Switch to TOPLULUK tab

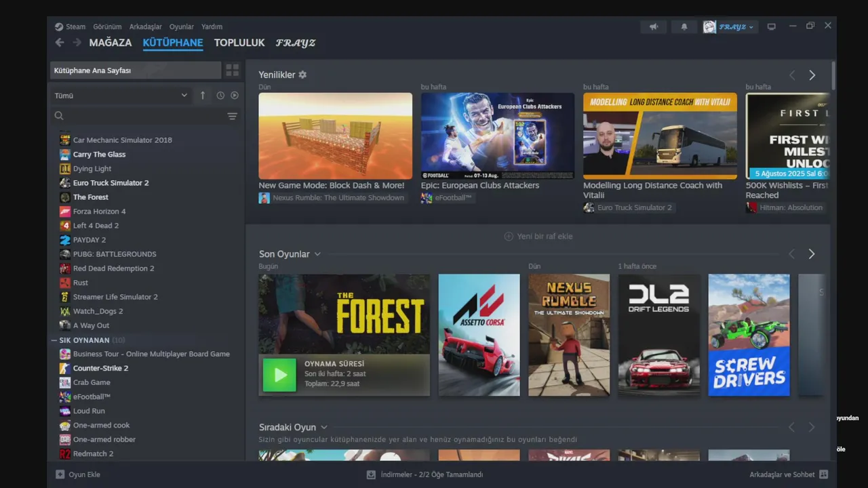tap(239, 43)
